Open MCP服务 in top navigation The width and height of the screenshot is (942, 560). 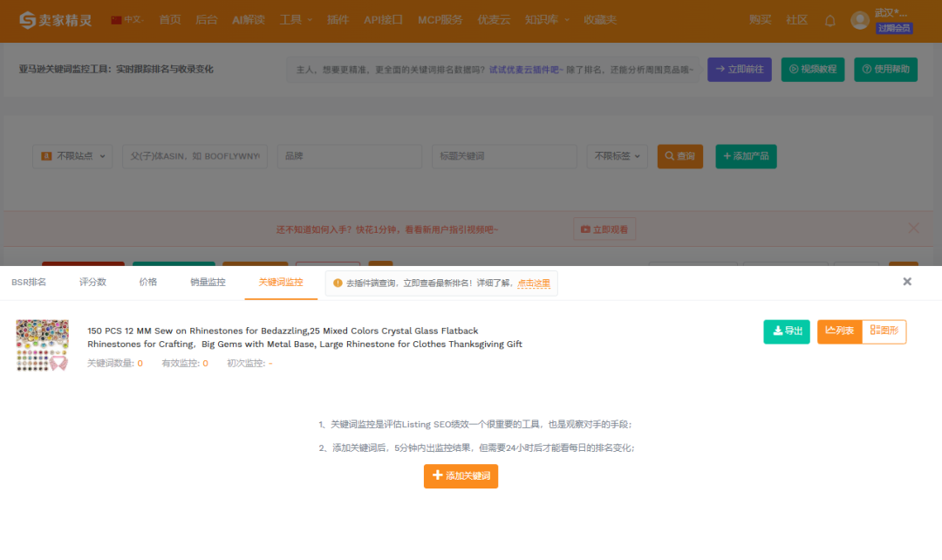[x=440, y=20]
